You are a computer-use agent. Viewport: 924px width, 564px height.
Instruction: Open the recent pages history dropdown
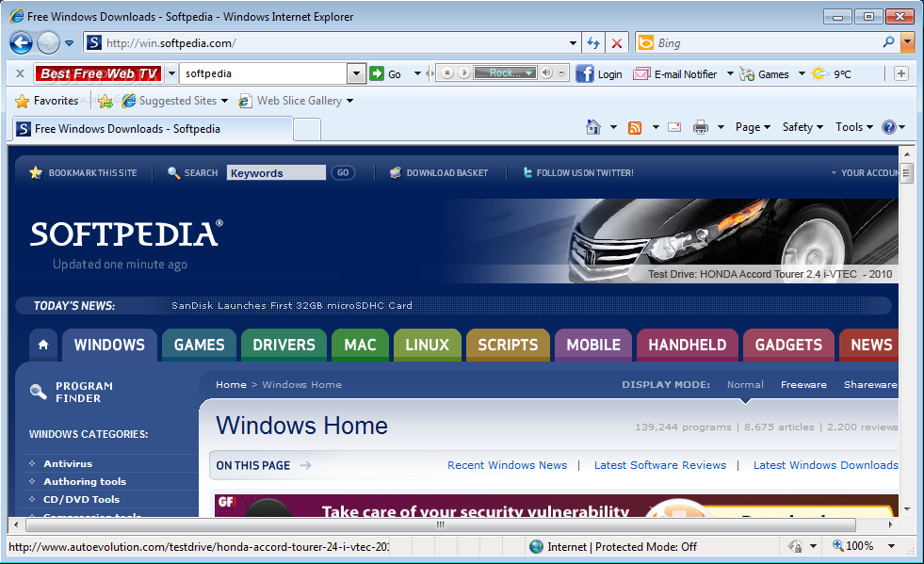click(x=69, y=43)
